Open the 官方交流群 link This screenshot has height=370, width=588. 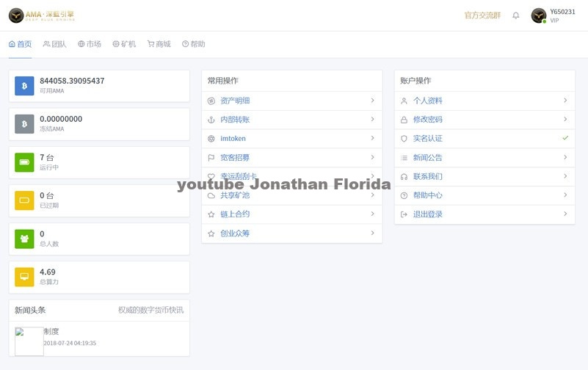pyautogui.click(x=482, y=15)
